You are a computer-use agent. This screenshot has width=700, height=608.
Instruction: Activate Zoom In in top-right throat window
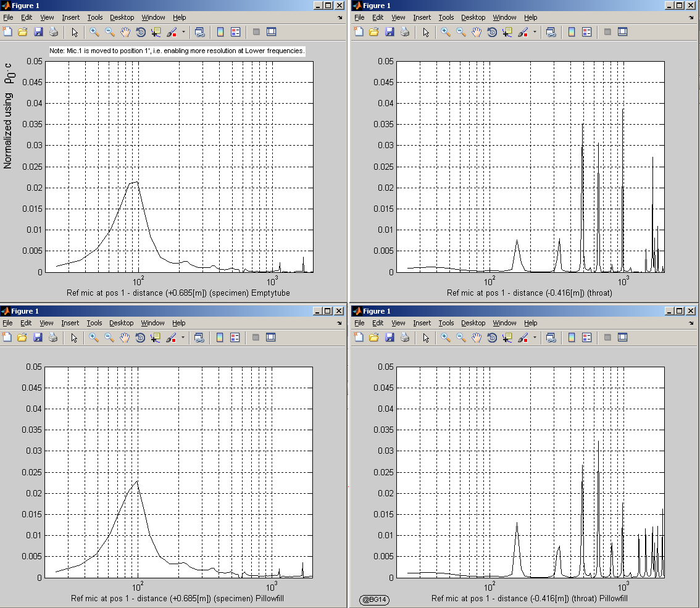tap(446, 31)
